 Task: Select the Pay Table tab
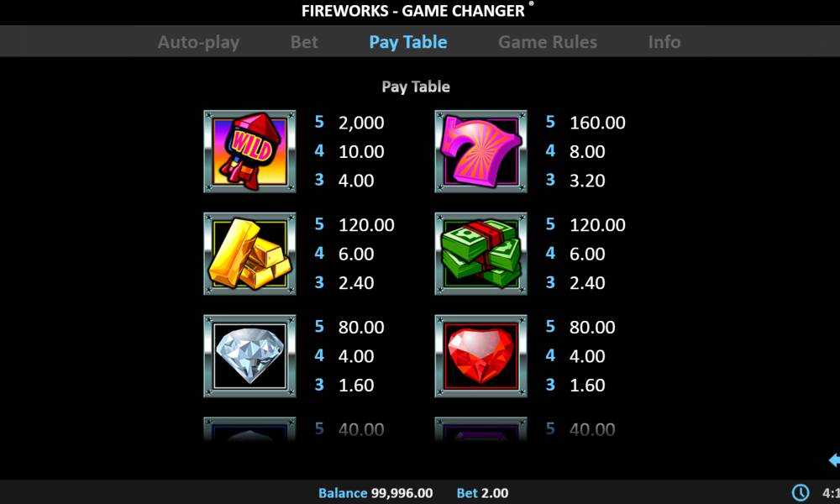[408, 42]
